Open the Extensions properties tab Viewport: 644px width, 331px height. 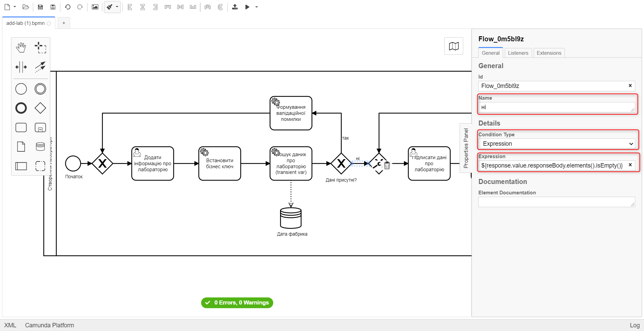pos(549,53)
